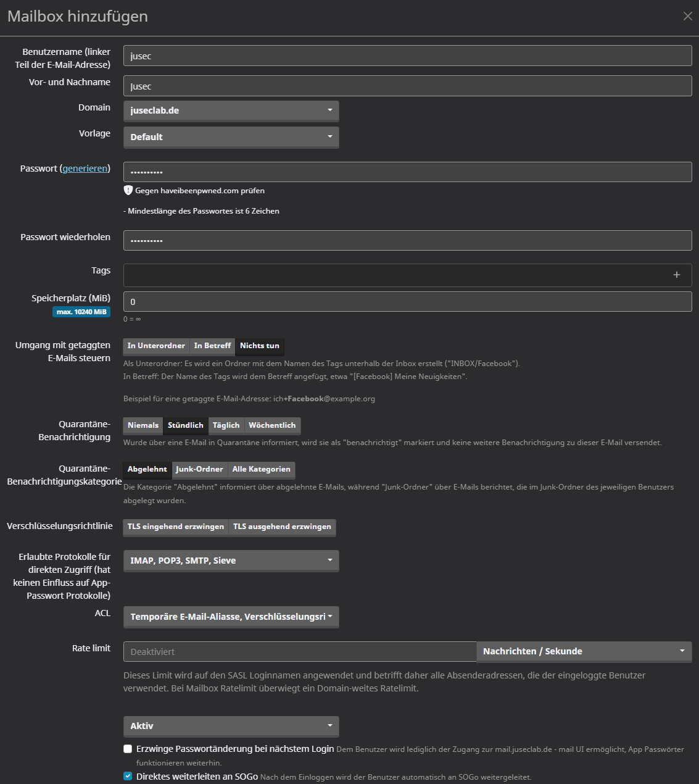Select In Betreff tag handling option

tap(212, 346)
